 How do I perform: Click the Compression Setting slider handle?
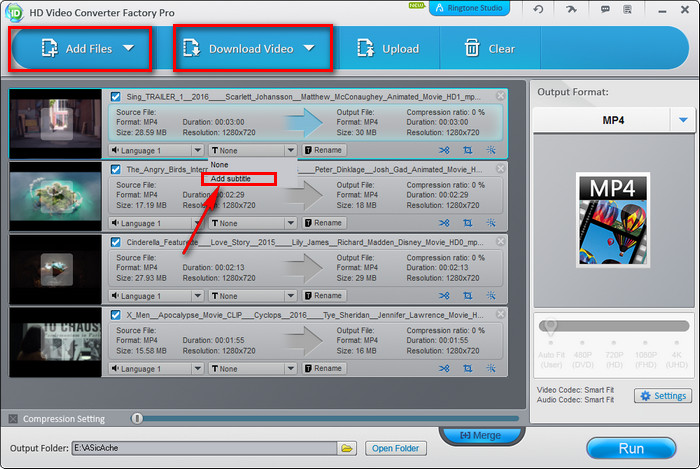point(137,419)
